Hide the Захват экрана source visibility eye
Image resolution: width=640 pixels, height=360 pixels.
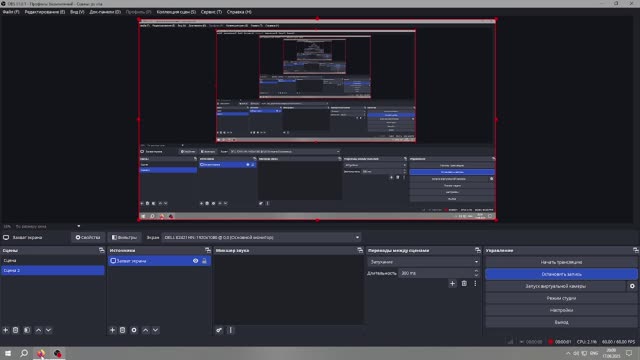click(196, 261)
